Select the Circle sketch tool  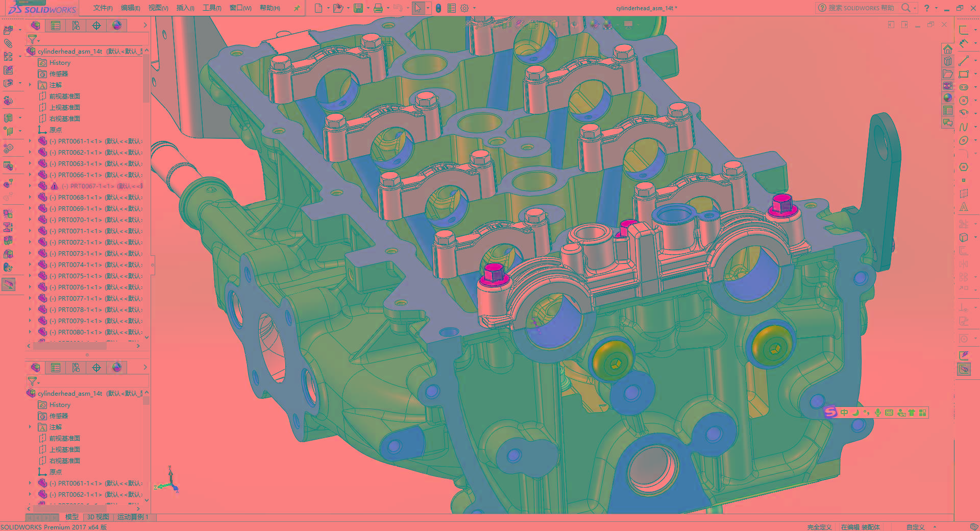tap(963, 101)
